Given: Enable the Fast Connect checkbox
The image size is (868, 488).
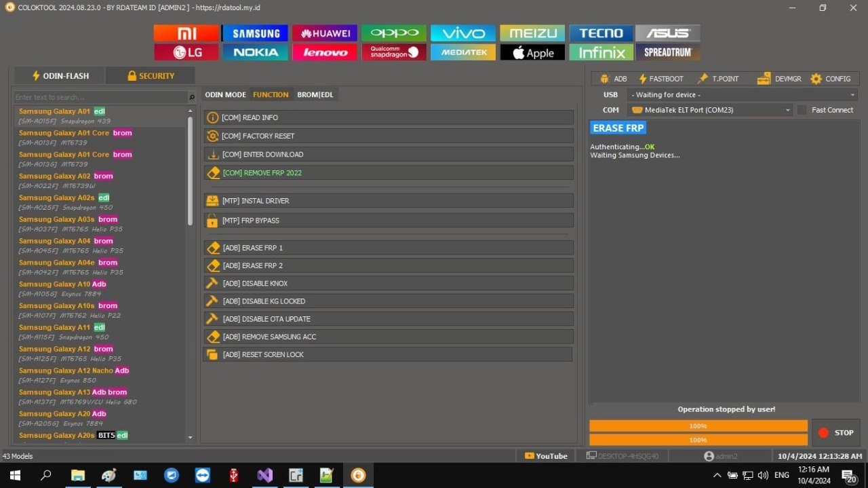Looking at the screenshot, I should click(x=802, y=110).
